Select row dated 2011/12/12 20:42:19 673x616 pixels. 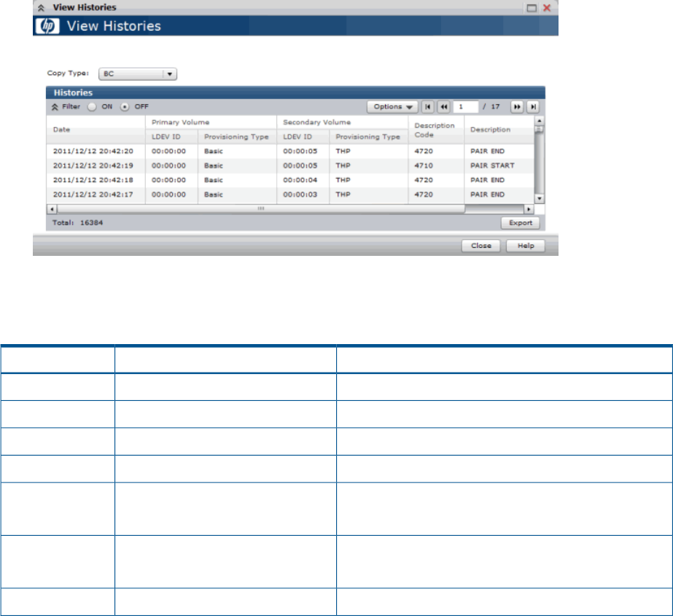[x=290, y=165]
